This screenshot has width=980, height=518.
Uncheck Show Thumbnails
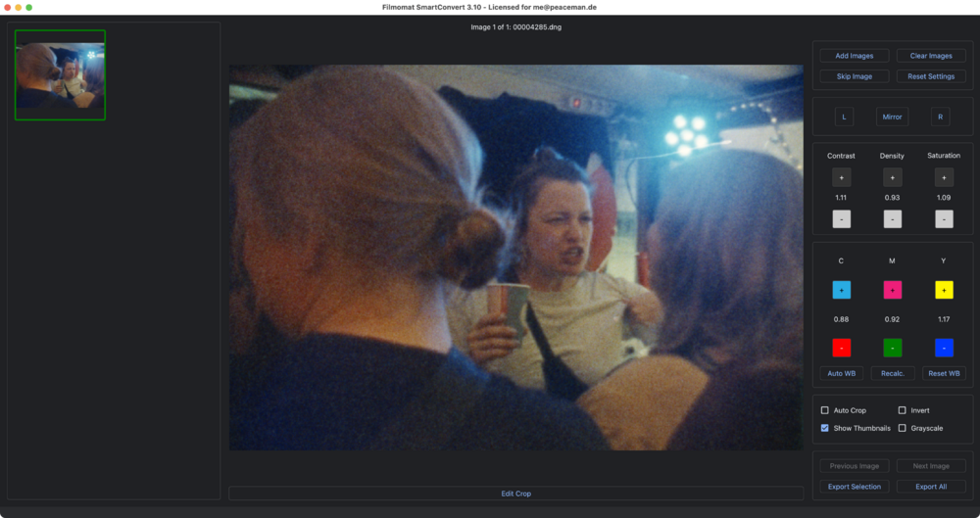pos(825,428)
